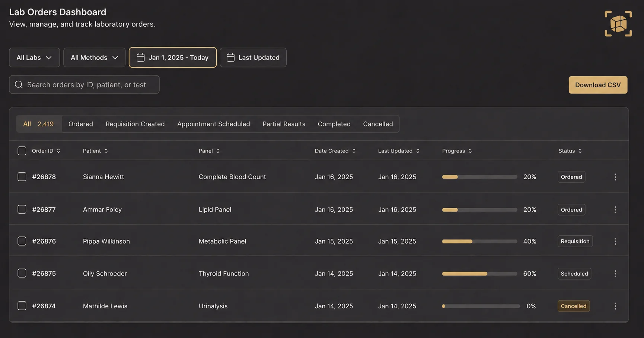Open the Jan 1, 2025 - Today date range picker

tap(173, 58)
